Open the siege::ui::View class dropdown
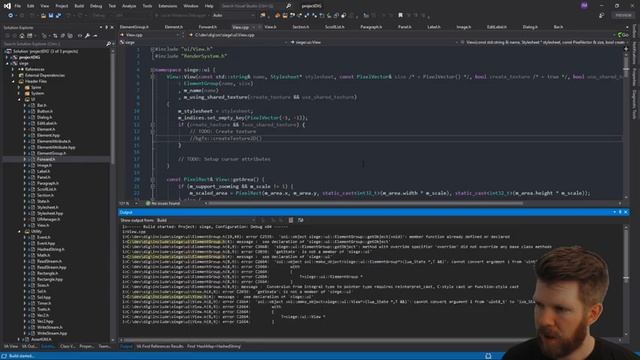 [x=373, y=42]
